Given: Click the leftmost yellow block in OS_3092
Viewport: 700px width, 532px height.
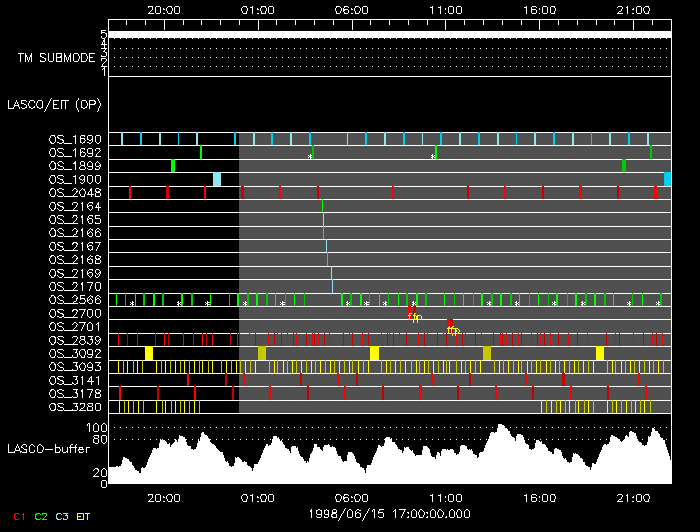Looking at the screenshot, I should [x=149, y=353].
